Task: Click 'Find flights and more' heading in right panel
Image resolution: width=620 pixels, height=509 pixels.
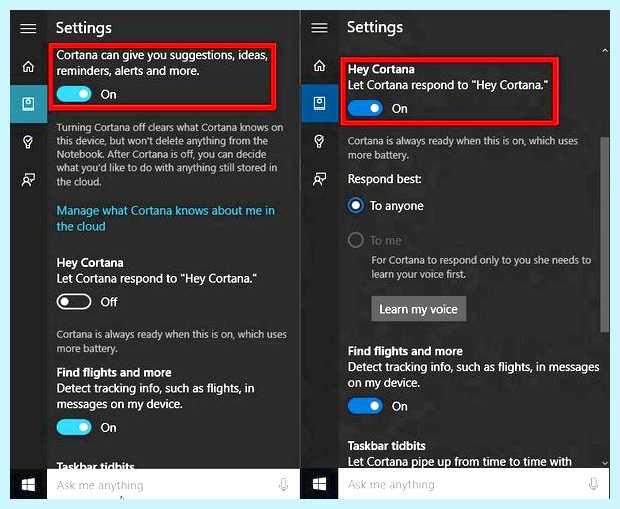Action: (405, 351)
